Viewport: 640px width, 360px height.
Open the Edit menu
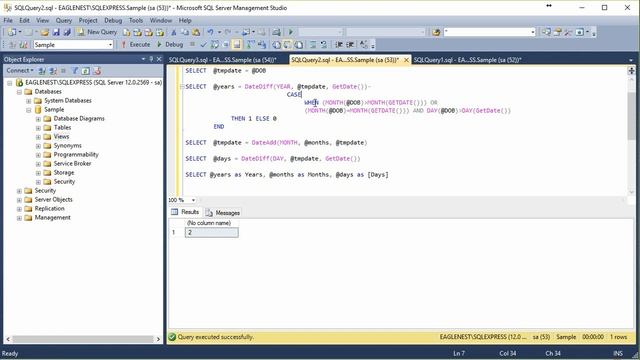click(24, 20)
